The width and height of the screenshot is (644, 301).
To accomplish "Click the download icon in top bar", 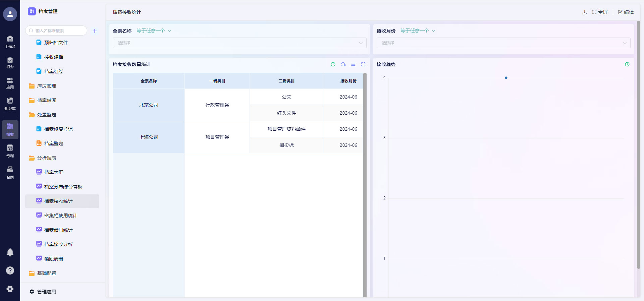I will tap(584, 12).
